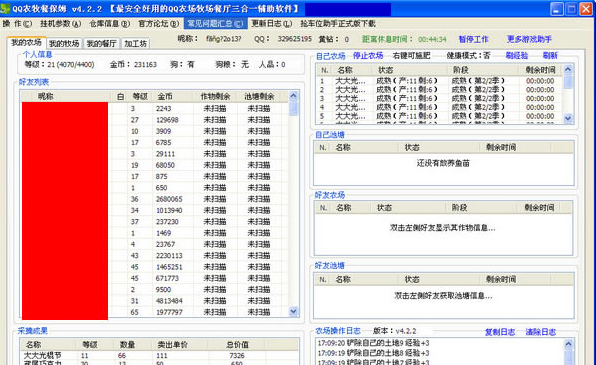Open the 更新日志 menu
The height and width of the screenshot is (365, 596).
click(271, 24)
